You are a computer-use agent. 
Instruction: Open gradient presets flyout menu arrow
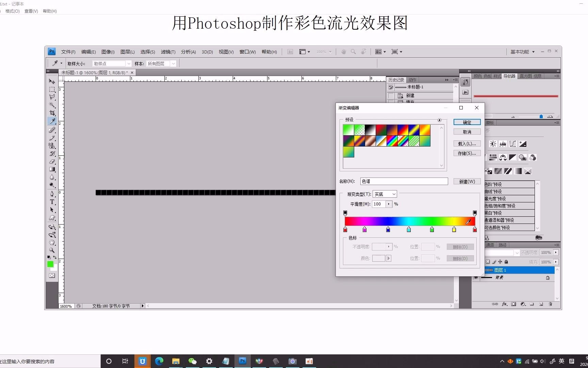439,120
